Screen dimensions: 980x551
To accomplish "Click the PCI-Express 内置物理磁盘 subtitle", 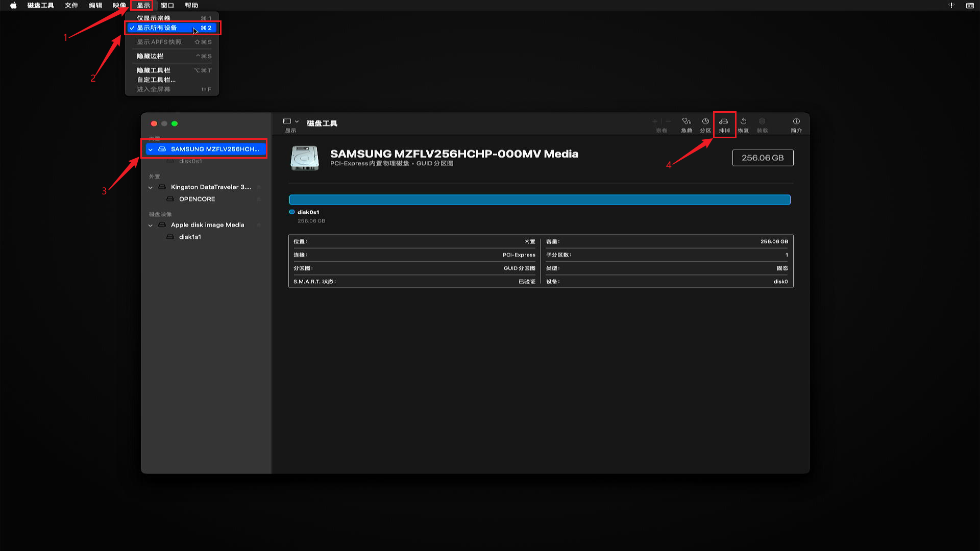I will tap(391, 164).
